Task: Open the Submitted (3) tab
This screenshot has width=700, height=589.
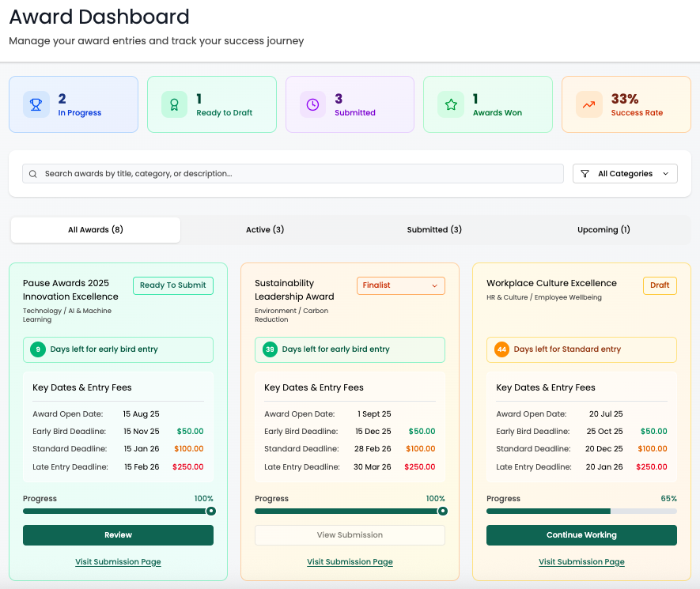Action: pyautogui.click(x=434, y=230)
